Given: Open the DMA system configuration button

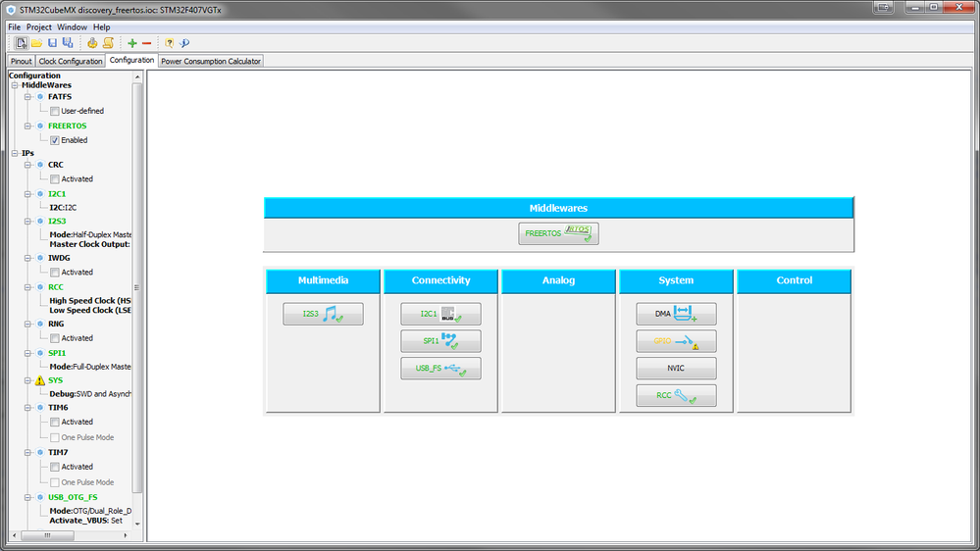Looking at the screenshot, I should tap(676, 314).
